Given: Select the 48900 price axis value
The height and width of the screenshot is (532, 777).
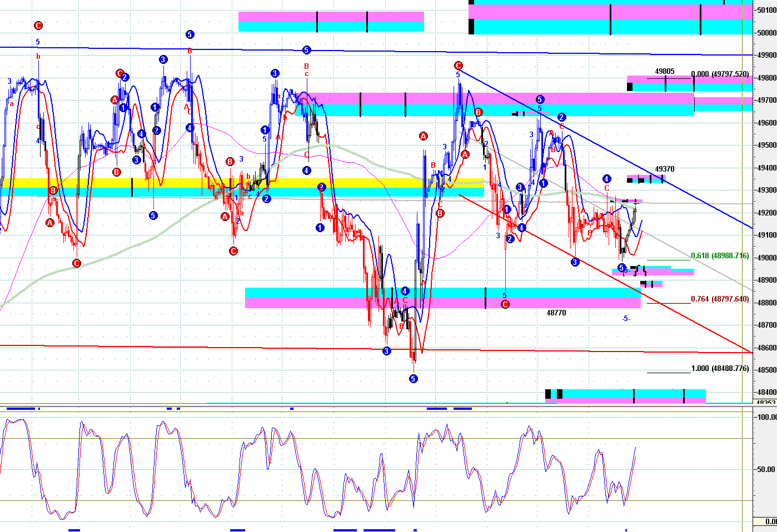Looking at the screenshot, I should (767, 280).
